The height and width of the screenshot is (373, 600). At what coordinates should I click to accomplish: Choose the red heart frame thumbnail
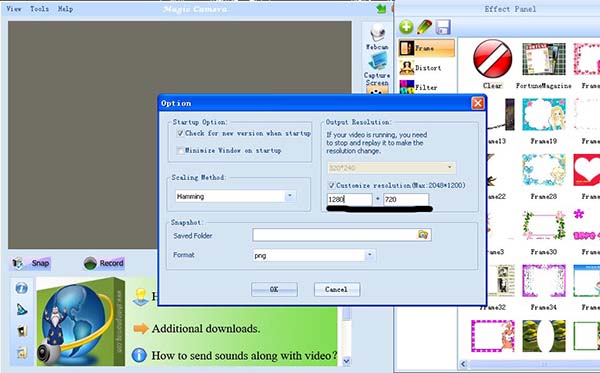[587, 170]
